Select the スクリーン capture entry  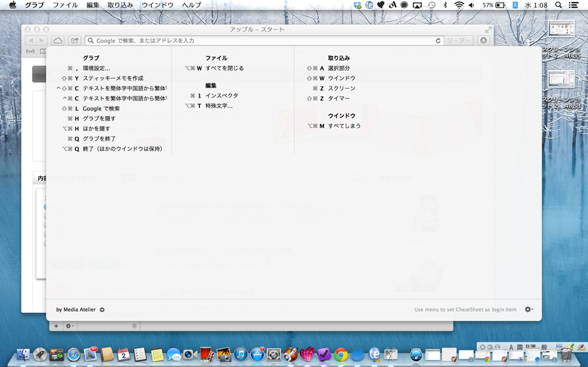pyautogui.click(x=342, y=88)
